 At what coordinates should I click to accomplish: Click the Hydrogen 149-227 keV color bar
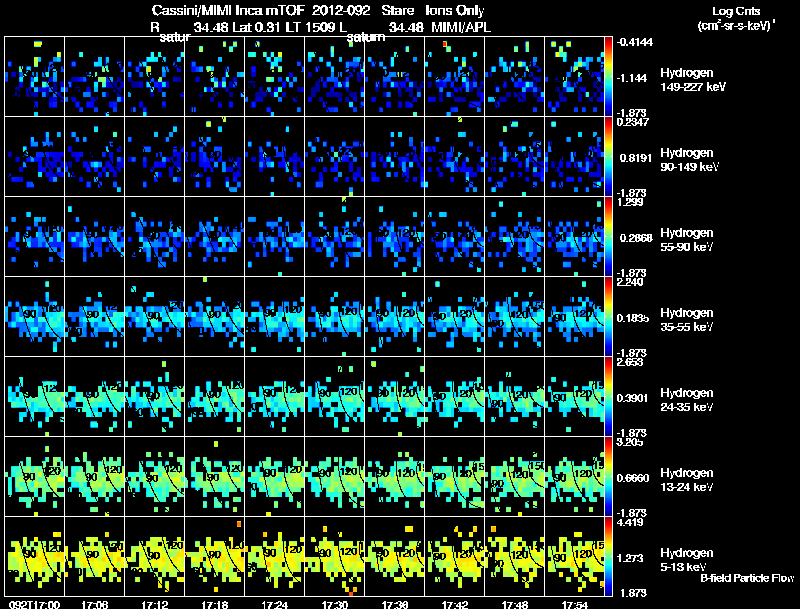coord(608,77)
